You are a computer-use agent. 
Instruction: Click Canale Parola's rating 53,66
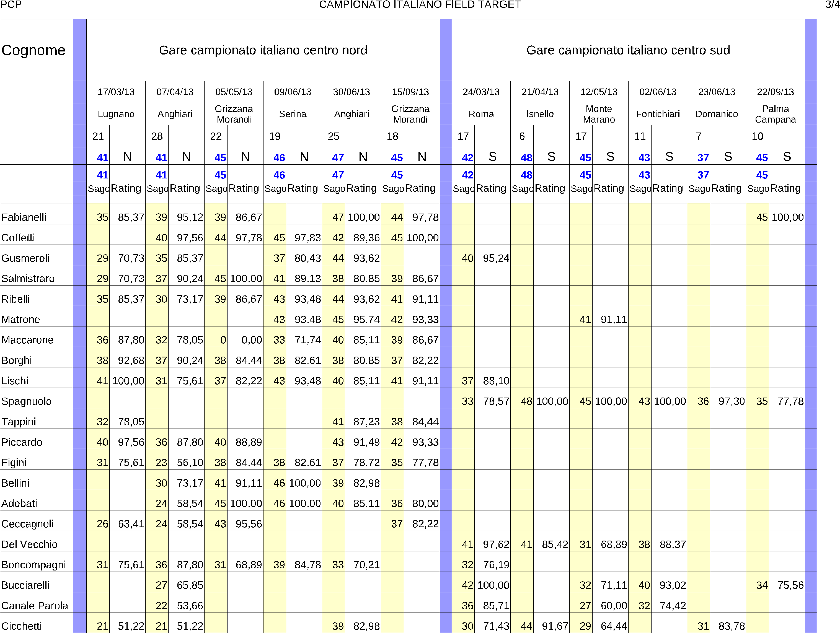190,606
